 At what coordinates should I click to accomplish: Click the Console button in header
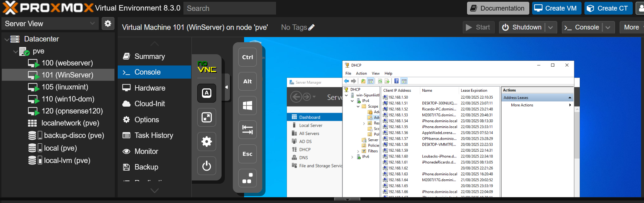point(582,27)
